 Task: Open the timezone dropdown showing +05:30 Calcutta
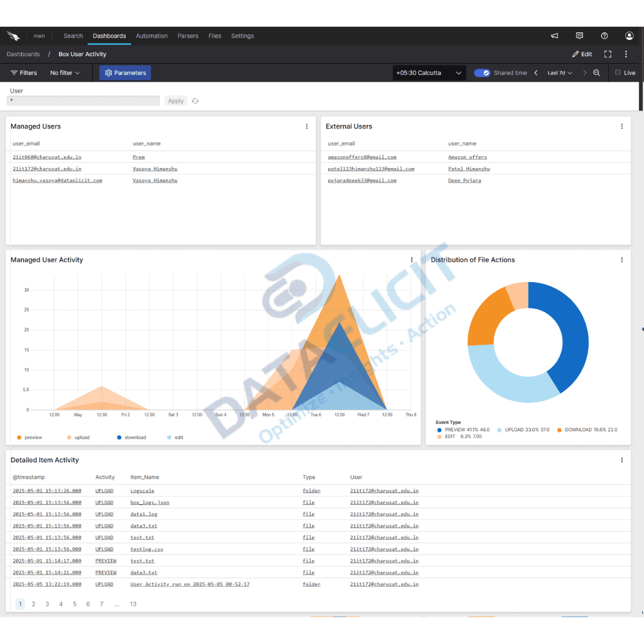(x=429, y=73)
